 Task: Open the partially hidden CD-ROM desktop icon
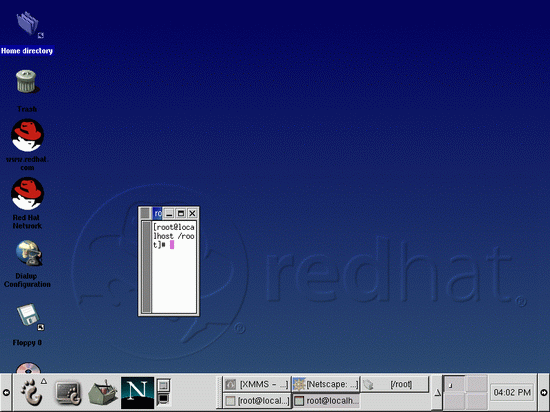click(28, 367)
